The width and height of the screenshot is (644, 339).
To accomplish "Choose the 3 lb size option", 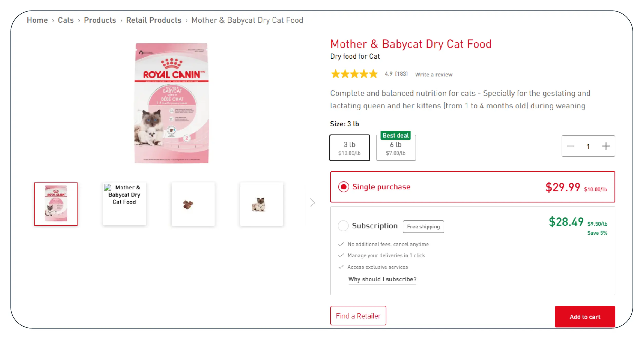I will pyautogui.click(x=350, y=148).
